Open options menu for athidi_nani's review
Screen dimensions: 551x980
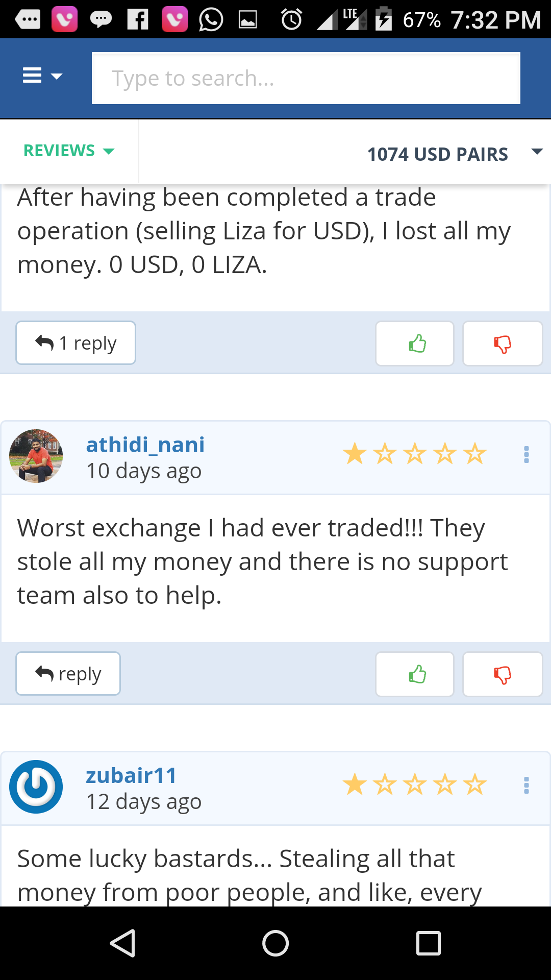click(527, 454)
